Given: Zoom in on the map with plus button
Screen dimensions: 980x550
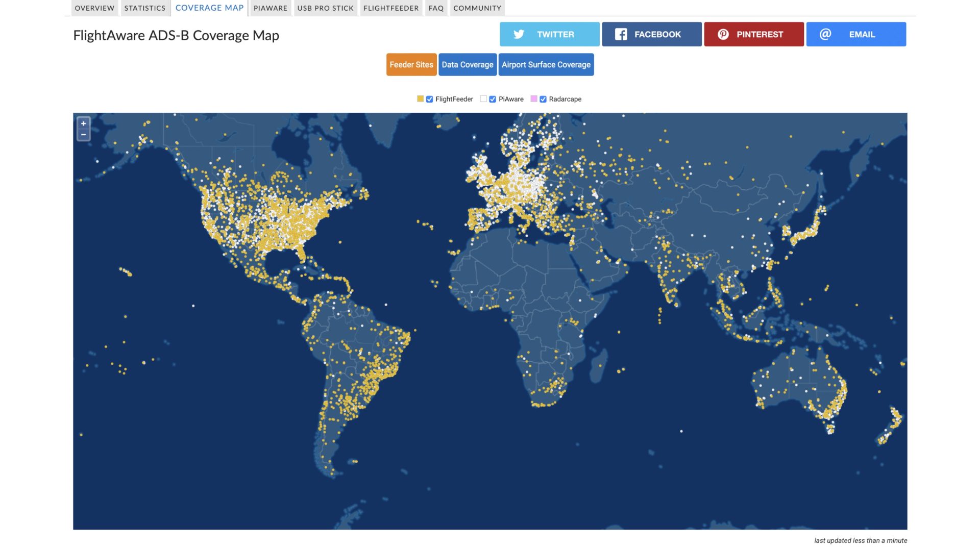Looking at the screenshot, I should pyautogui.click(x=83, y=123).
